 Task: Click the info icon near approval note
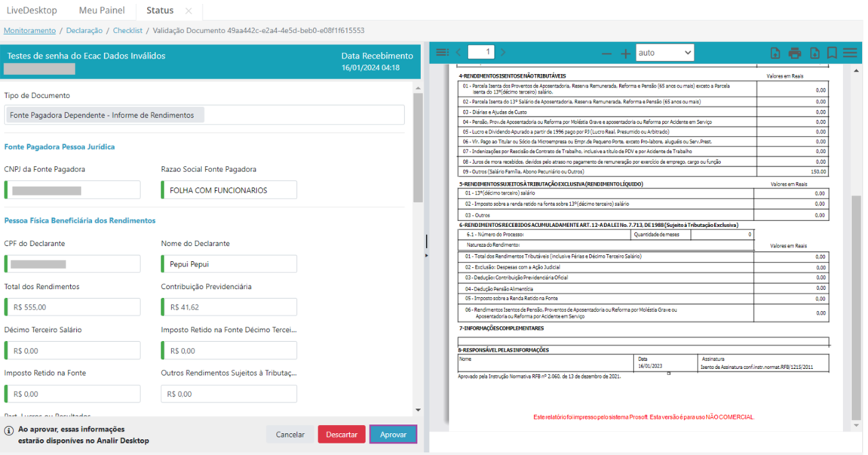coord(9,431)
